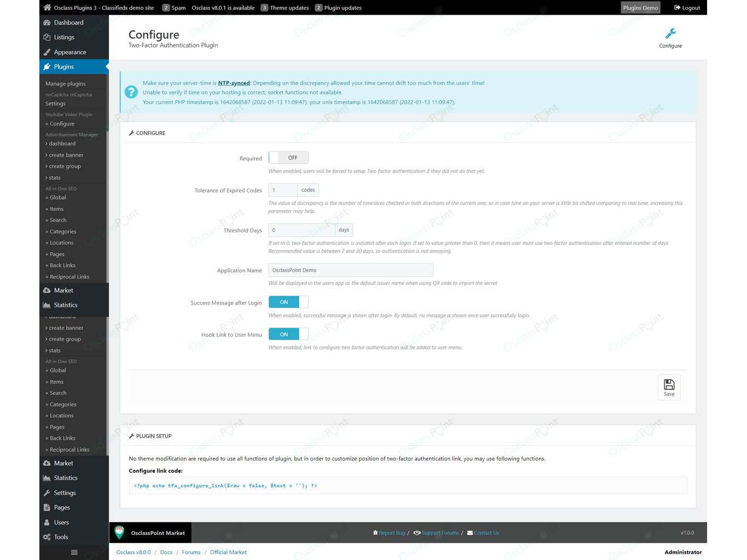747x560 pixels.
Task: Click the Save floppy disk icon
Action: [x=669, y=384]
